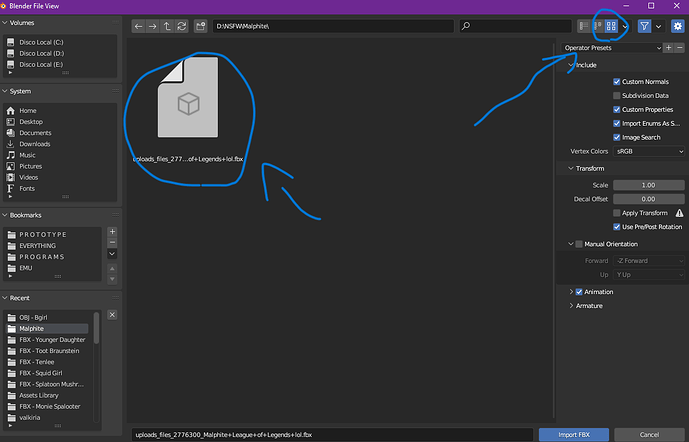This screenshot has height=442, width=689.
Task: Collapse the Volumes panel
Action: (5, 22)
